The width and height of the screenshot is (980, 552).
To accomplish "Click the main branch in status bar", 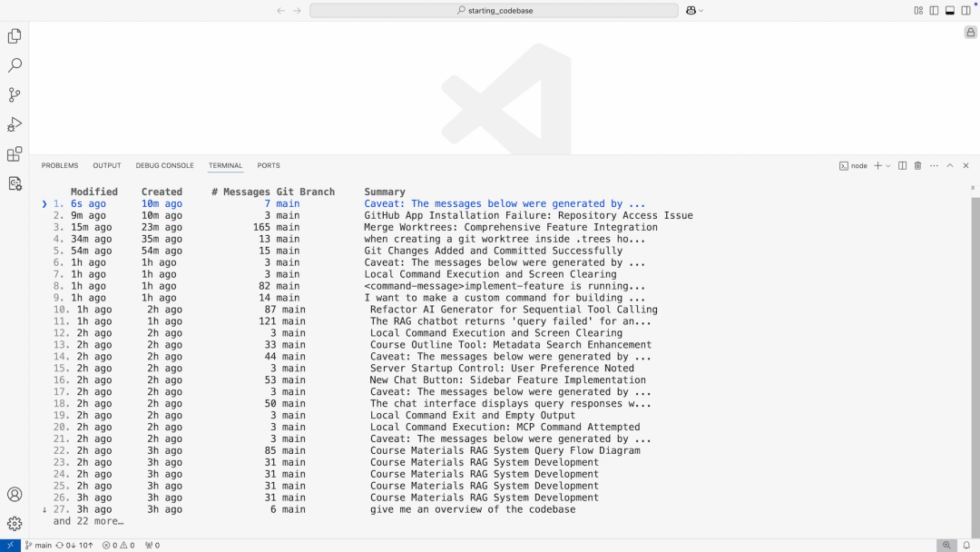I will (x=38, y=546).
